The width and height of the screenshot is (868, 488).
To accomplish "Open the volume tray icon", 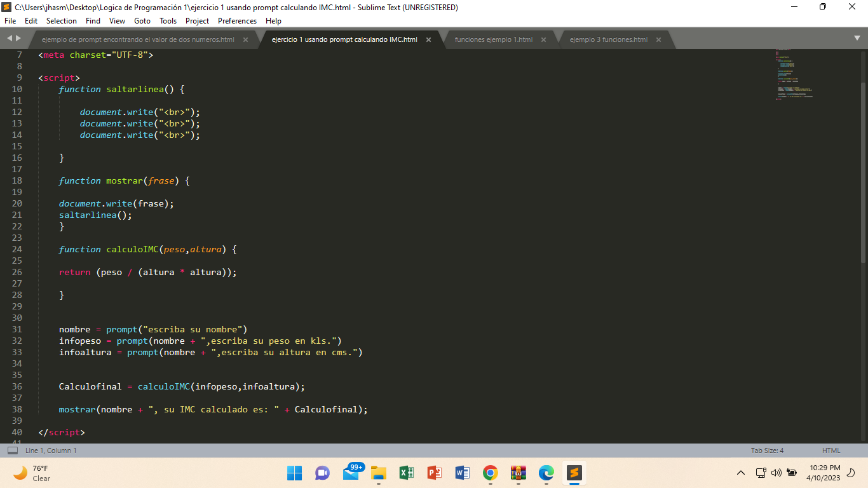I will (776, 473).
